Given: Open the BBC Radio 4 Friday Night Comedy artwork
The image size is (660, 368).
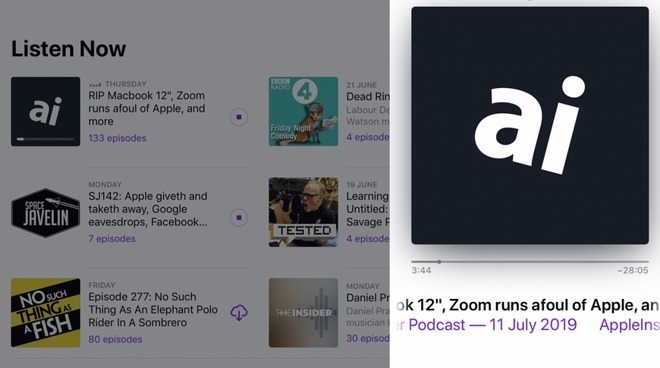Looking at the screenshot, I should click(303, 112).
